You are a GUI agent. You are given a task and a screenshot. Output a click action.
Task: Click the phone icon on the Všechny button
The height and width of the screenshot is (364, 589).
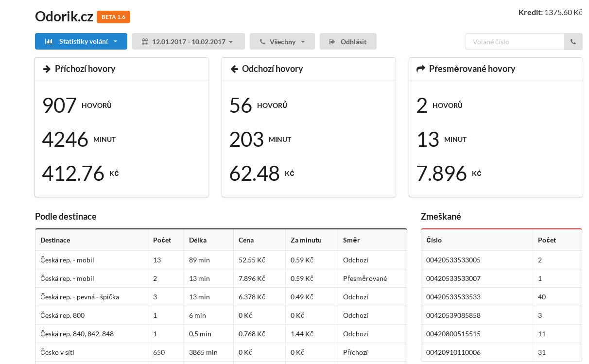click(262, 42)
